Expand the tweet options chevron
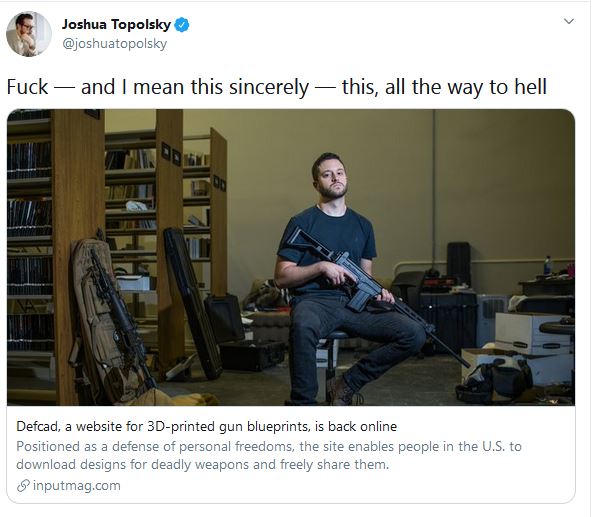597x517 pixels. [568, 21]
